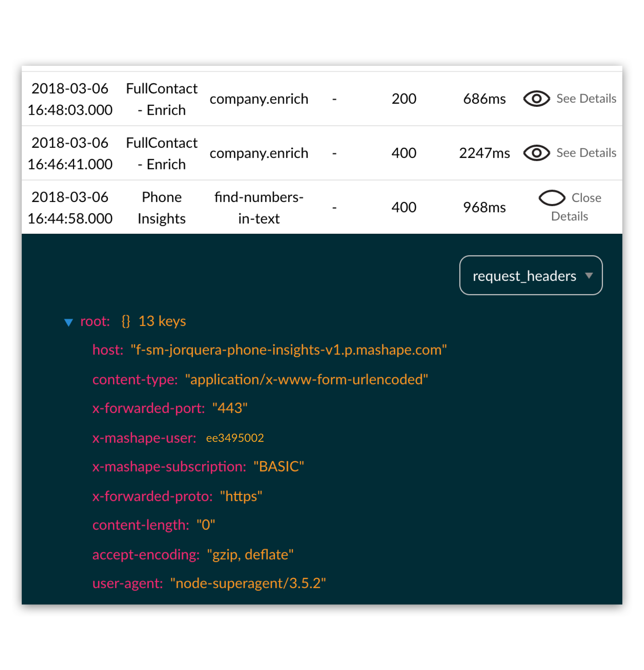Click the x-forwarded-proto https entry
Image resolution: width=644 pixels, height=670 pixels.
click(177, 496)
